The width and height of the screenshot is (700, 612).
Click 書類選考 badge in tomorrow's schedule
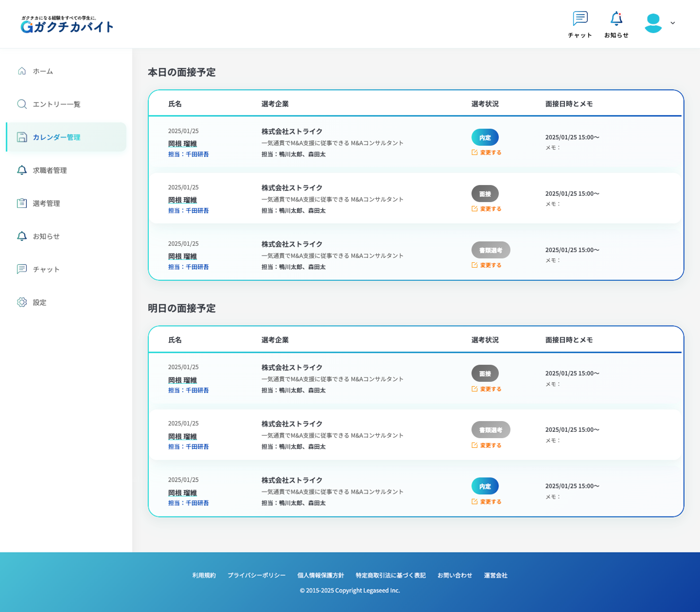[x=490, y=430]
